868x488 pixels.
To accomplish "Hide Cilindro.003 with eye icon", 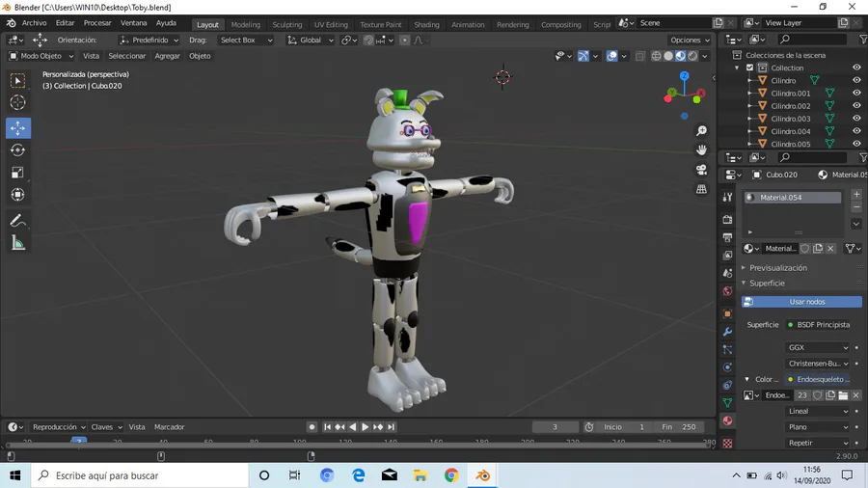I will click(856, 119).
